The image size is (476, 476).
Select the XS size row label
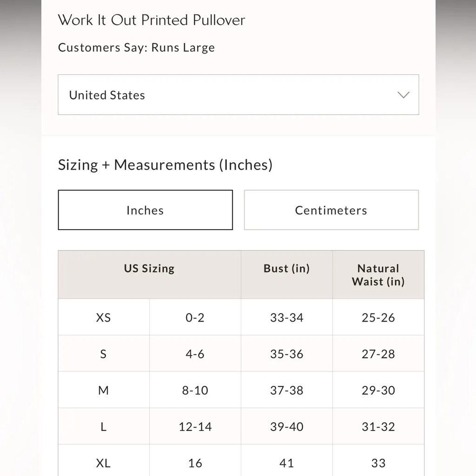click(x=103, y=317)
